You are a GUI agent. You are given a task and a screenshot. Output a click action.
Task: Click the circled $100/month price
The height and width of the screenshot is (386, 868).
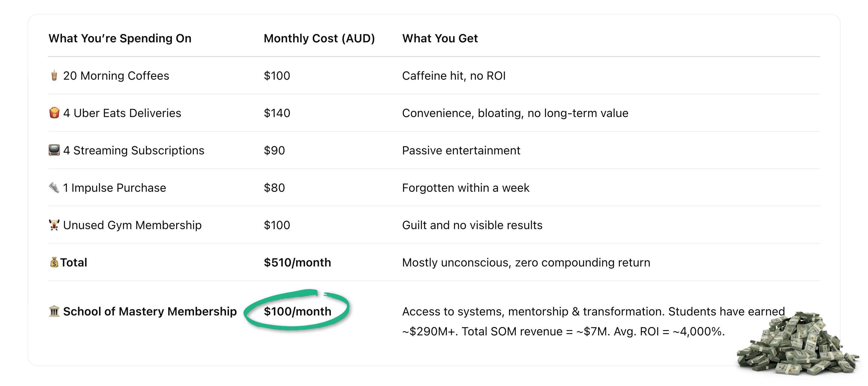click(298, 311)
